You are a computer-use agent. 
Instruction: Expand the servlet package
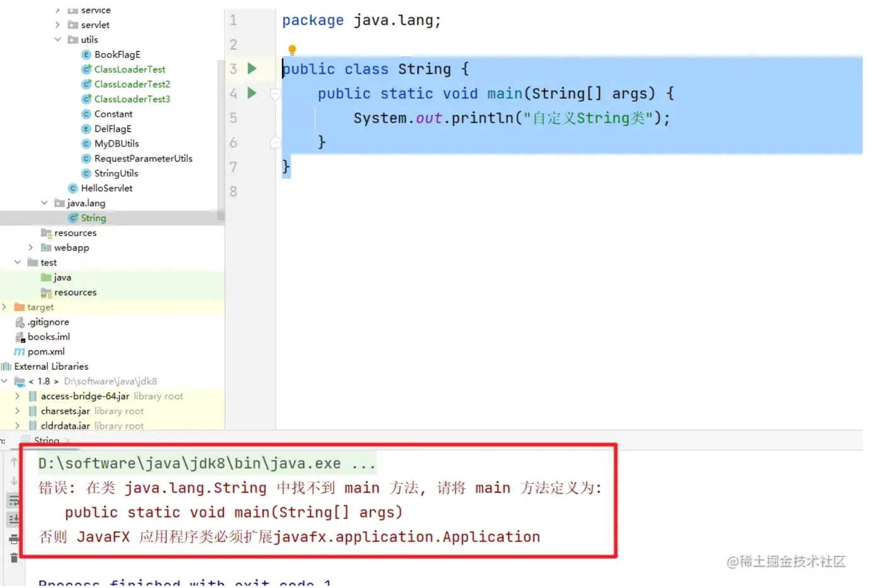pos(57,25)
